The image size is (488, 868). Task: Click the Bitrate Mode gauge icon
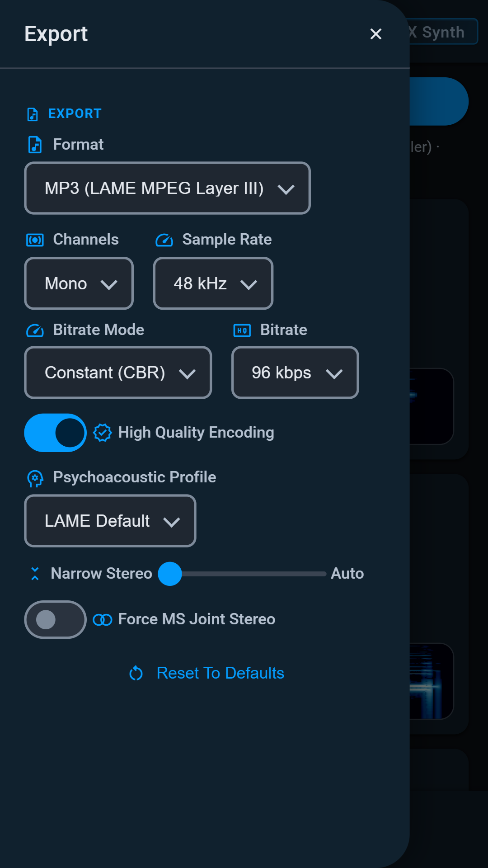tap(35, 330)
